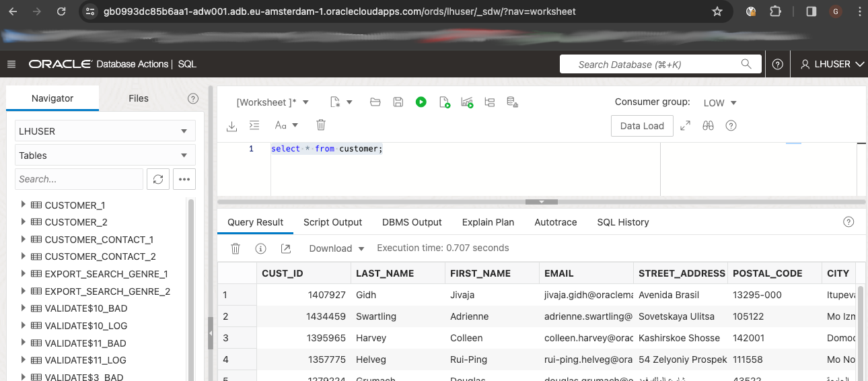Open the Tables object type dropdown

[x=105, y=155]
